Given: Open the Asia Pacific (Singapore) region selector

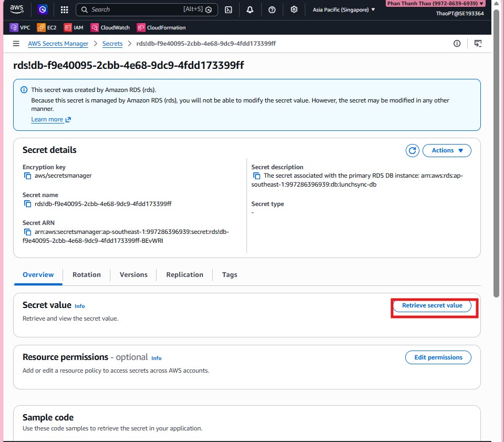Looking at the screenshot, I should [x=344, y=9].
